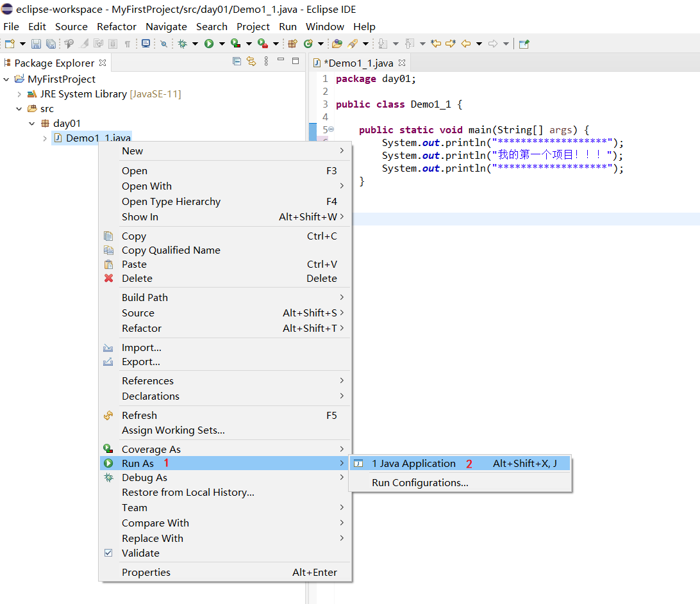Image resolution: width=700 pixels, height=604 pixels.
Task: Toggle Link with Editor in Package Explorer
Action: point(251,61)
